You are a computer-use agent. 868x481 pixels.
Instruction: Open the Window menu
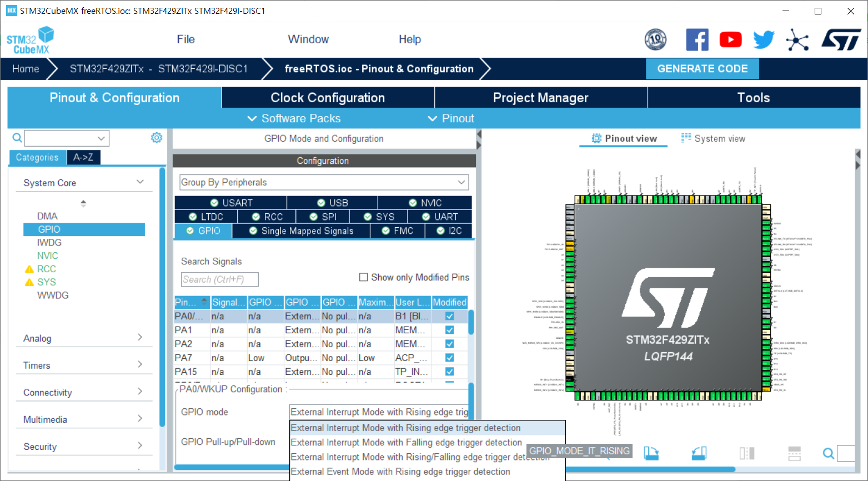308,39
